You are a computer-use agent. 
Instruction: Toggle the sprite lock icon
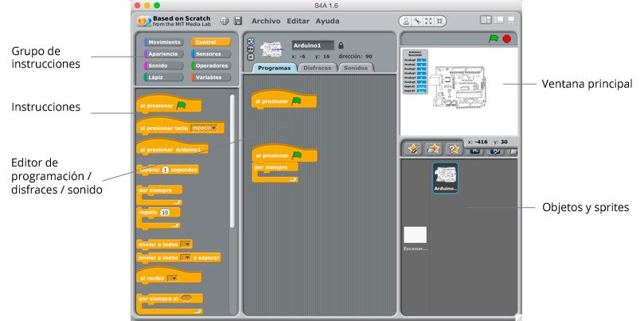click(341, 45)
